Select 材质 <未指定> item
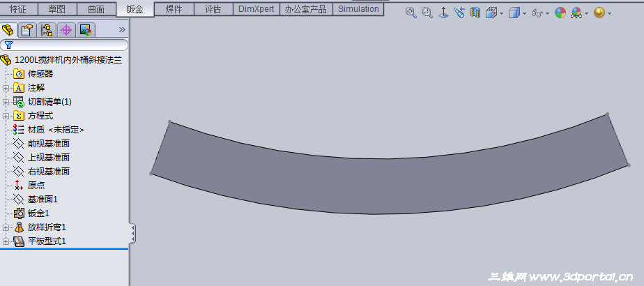The width and height of the screenshot is (644, 286). [56, 130]
